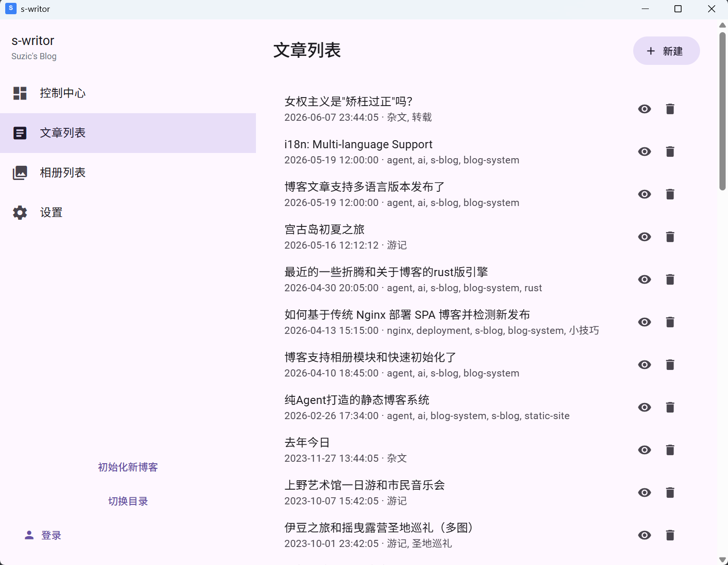Viewport: 728px width, 565px height.
Task: Go to 相册列表 in the sidebar
Action: 128,173
